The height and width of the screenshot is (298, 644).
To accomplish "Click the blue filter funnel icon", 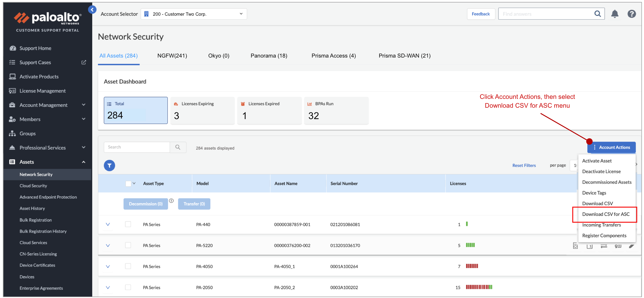I will (109, 166).
